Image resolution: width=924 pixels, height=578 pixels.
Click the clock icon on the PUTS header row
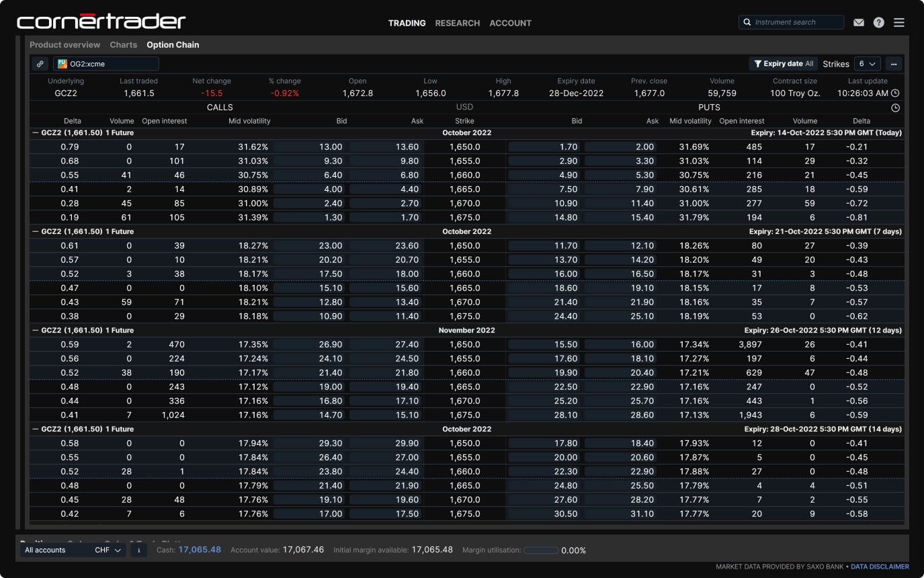point(895,108)
